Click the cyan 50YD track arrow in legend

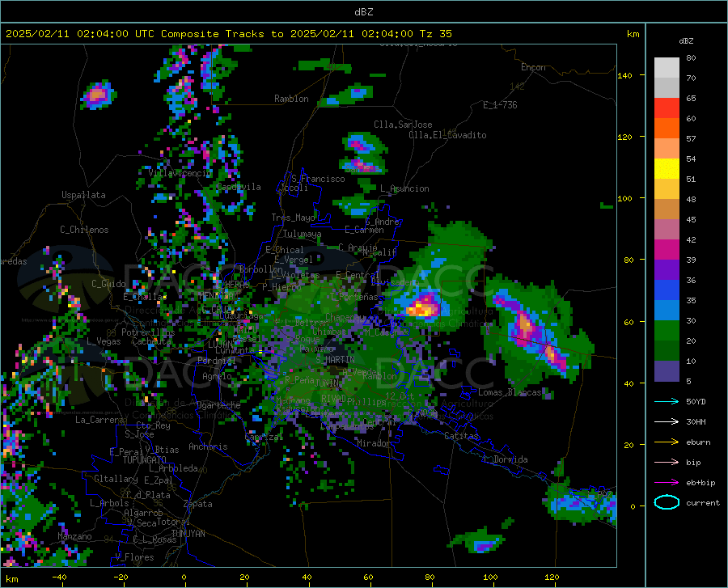[x=667, y=401]
